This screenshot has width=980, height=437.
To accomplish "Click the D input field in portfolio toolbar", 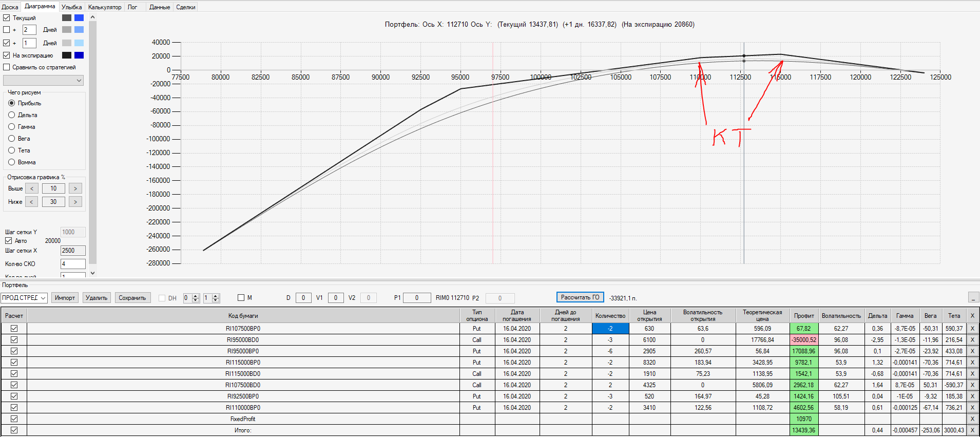I will tap(303, 298).
